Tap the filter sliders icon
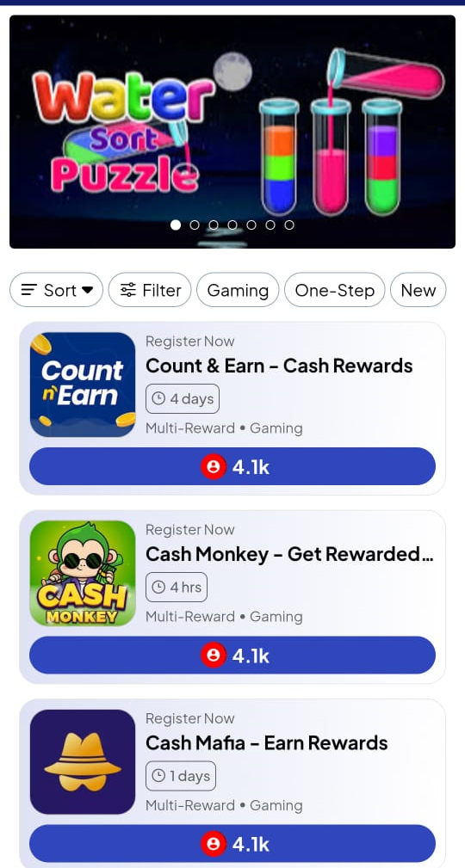This screenshot has height=868, width=465. pos(128,290)
